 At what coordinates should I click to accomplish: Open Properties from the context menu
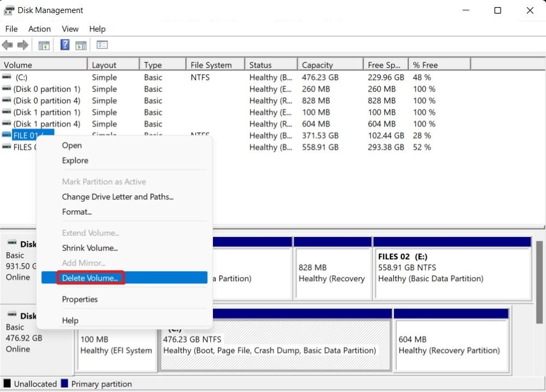pos(80,299)
